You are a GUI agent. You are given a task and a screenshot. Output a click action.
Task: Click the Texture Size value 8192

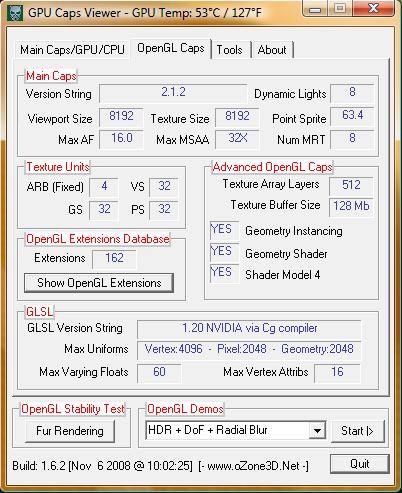[x=237, y=117]
